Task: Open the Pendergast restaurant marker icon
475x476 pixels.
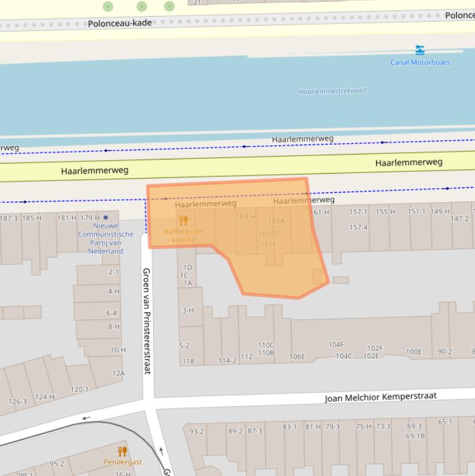Action: pyautogui.click(x=122, y=451)
